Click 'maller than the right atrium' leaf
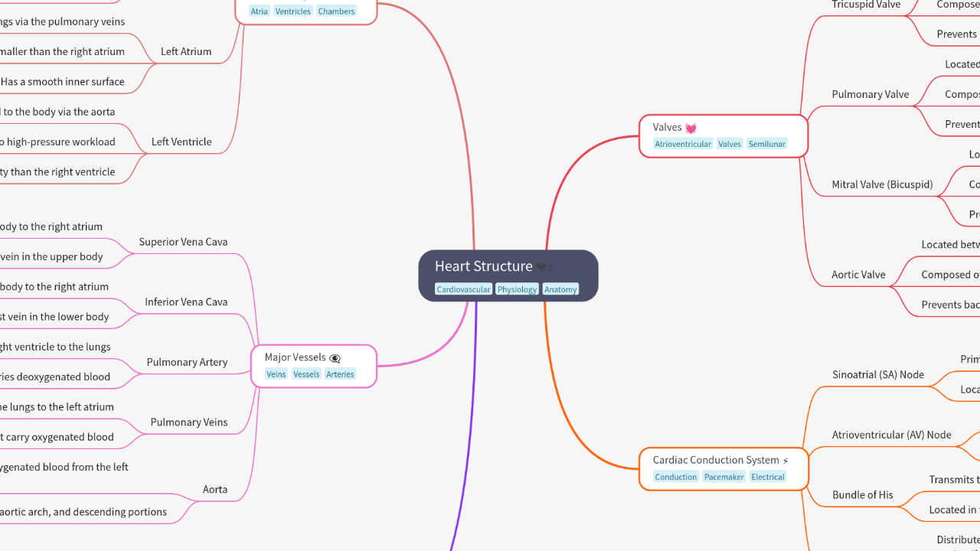The height and width of the screenshot is (551, 980). pos(62,51)
